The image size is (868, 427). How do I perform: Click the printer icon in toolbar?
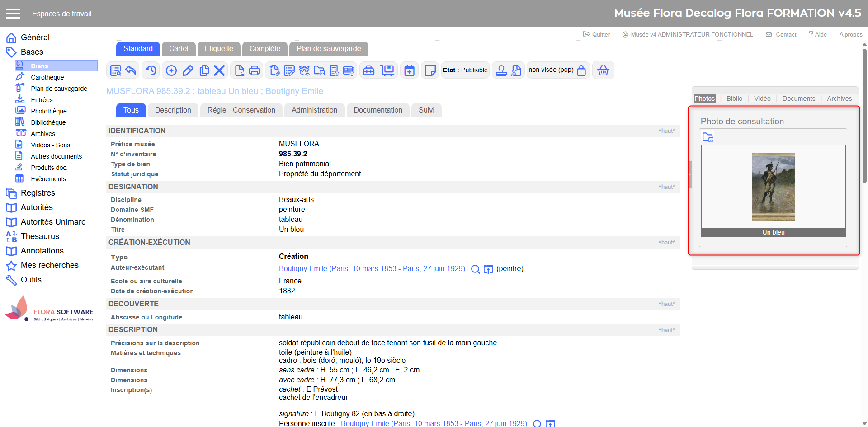(x=255, y=70)
